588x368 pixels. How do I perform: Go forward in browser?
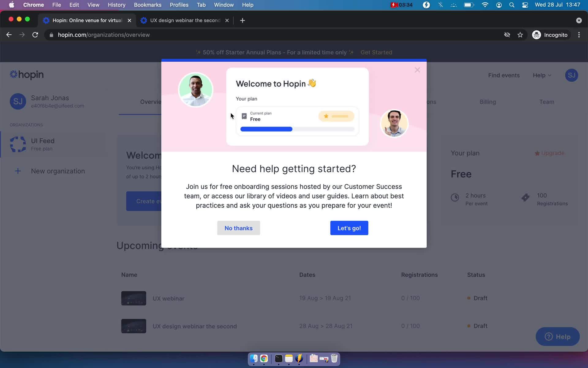(22, 35)
